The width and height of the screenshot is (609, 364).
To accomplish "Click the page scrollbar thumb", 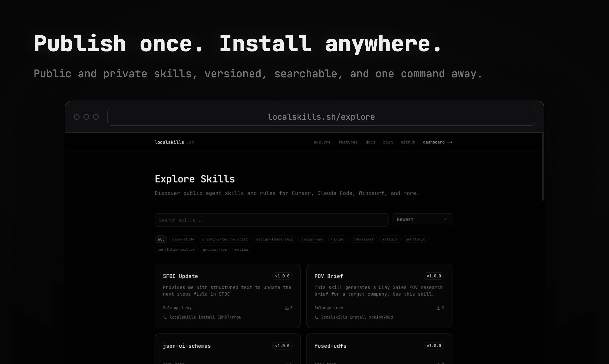I will coord(542,167).
